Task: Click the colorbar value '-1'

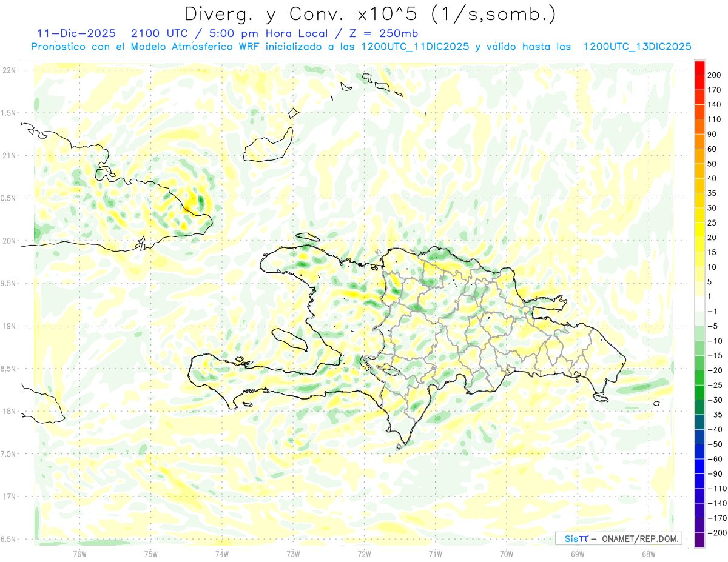Action: click(713, 312)
